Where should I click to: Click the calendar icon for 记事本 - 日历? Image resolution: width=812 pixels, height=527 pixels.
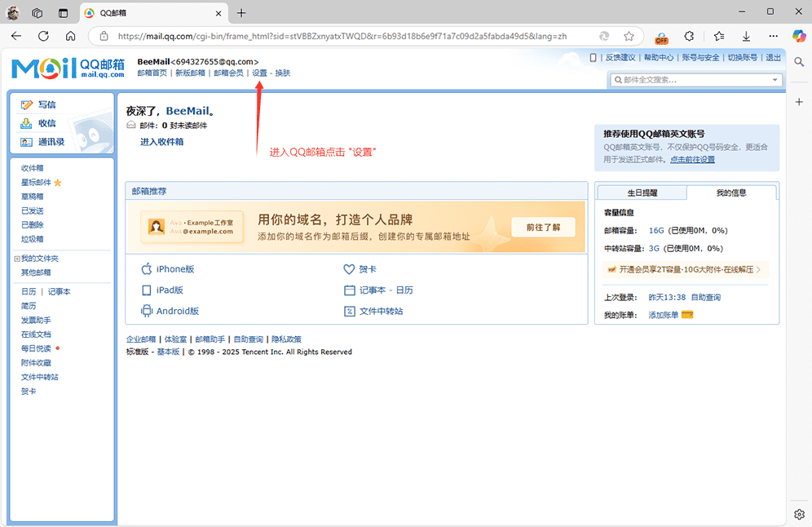tap(350, 290)
